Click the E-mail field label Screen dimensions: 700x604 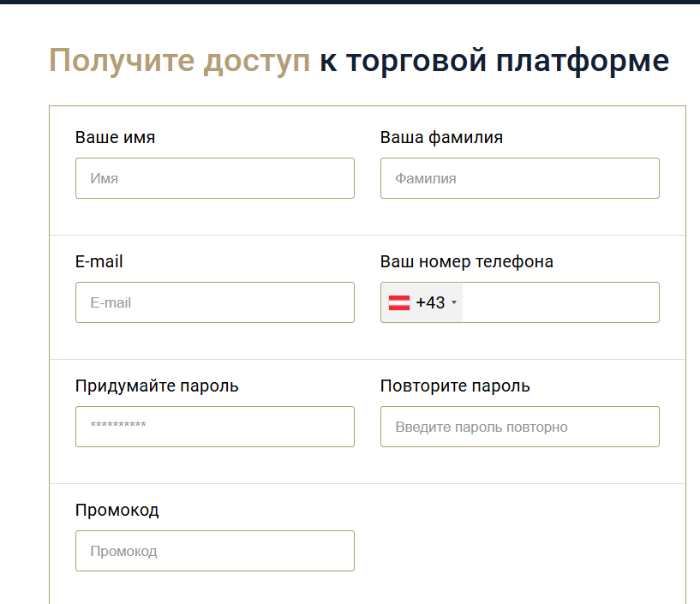pos(99,261)
